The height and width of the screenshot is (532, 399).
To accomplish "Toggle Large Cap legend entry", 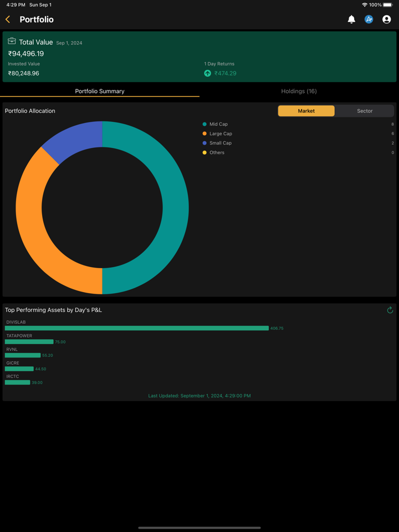I will pyautogui.click(x=221, y=134).
